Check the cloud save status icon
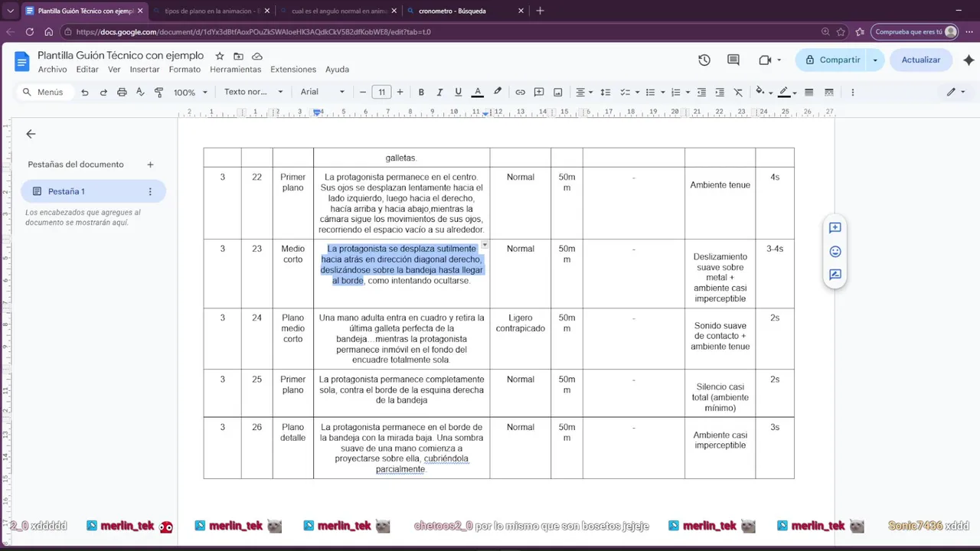The image size is (980, 551). pyautogui.click(x=257, y=56)
